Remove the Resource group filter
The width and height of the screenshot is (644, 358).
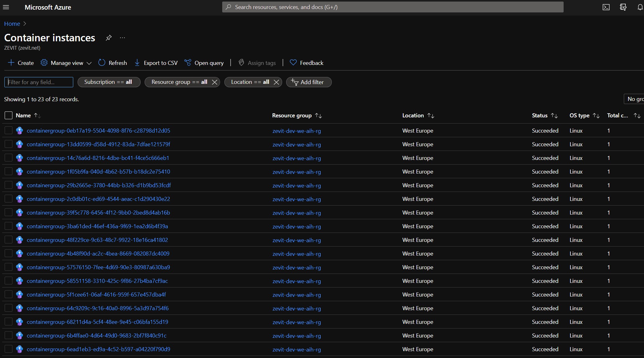pos(214,82)
